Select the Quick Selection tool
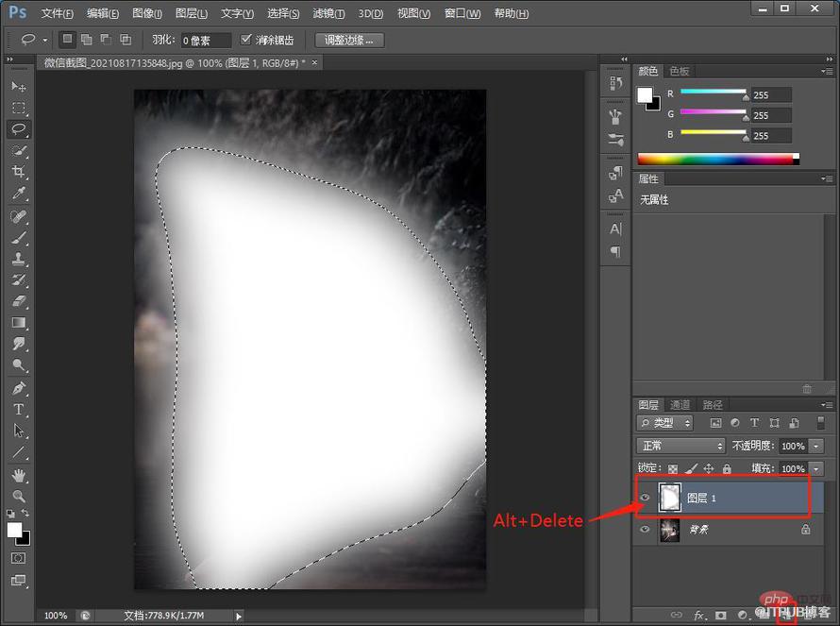 (19, 151)
